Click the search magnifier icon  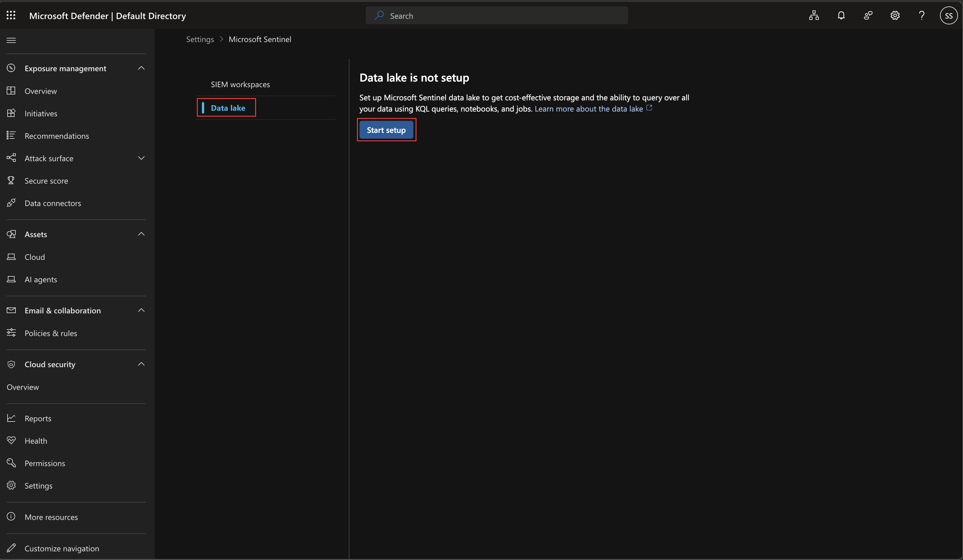(x=379, y=16)
